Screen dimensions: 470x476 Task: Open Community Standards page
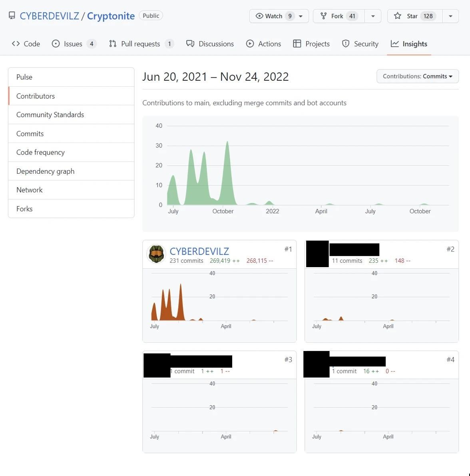[71, 115]
